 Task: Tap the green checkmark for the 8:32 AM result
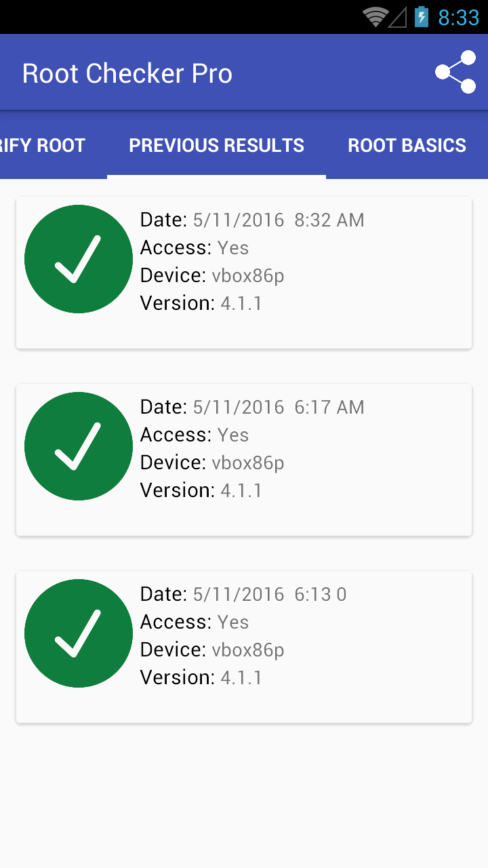click(79, 259)
